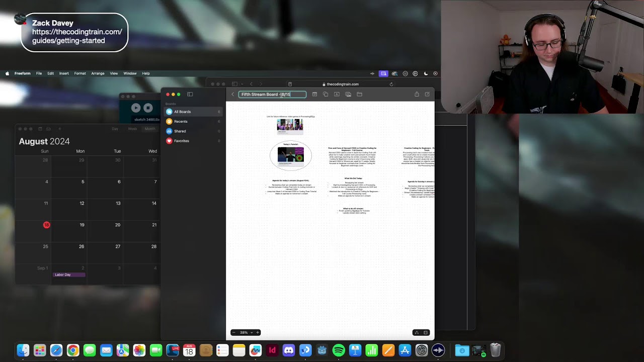Open the Help menu
644x362 pixels.
tap(145, 73)
